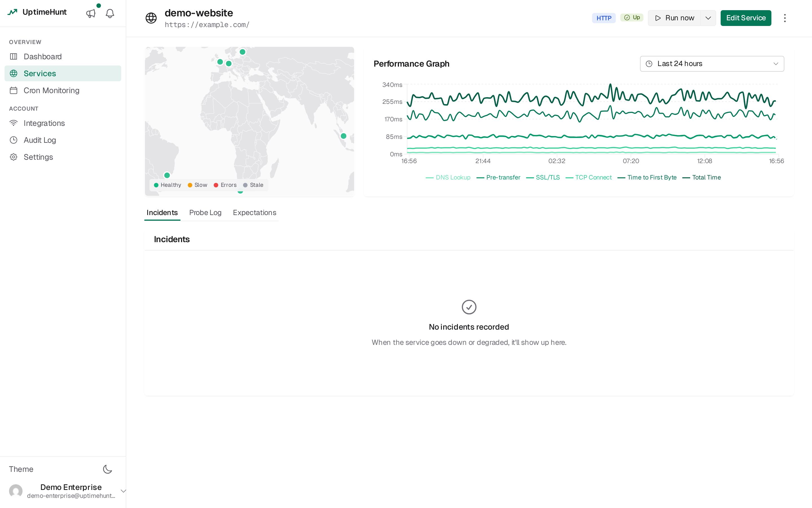The image size is (812, 508).
Task: Toggle dark theme with moon icon
Action: tap(107, 469)
